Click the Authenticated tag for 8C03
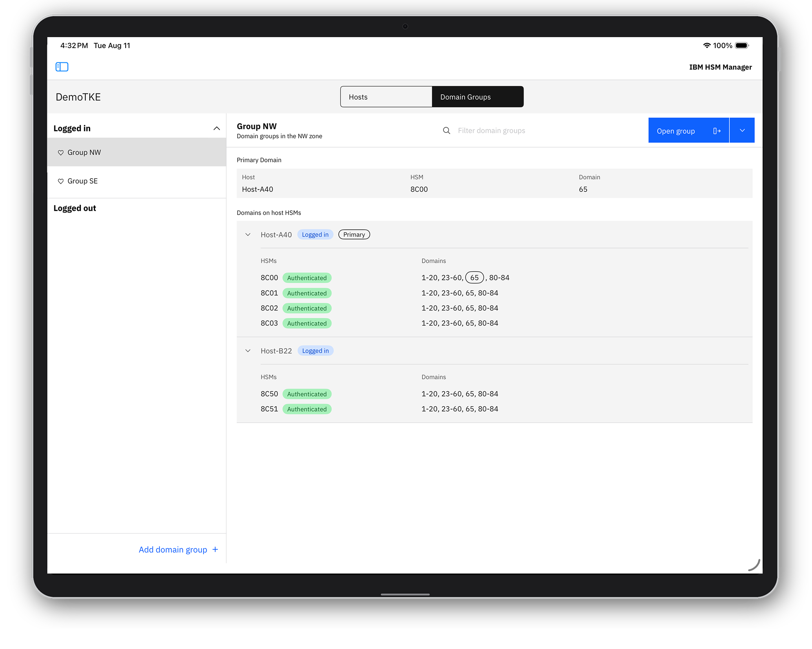 (307, 323)
